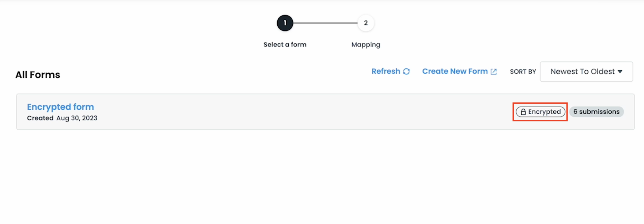This screenshot has width=644, height=224.
Task: Click the step 1 circle indicator
Action: (285, 23)
